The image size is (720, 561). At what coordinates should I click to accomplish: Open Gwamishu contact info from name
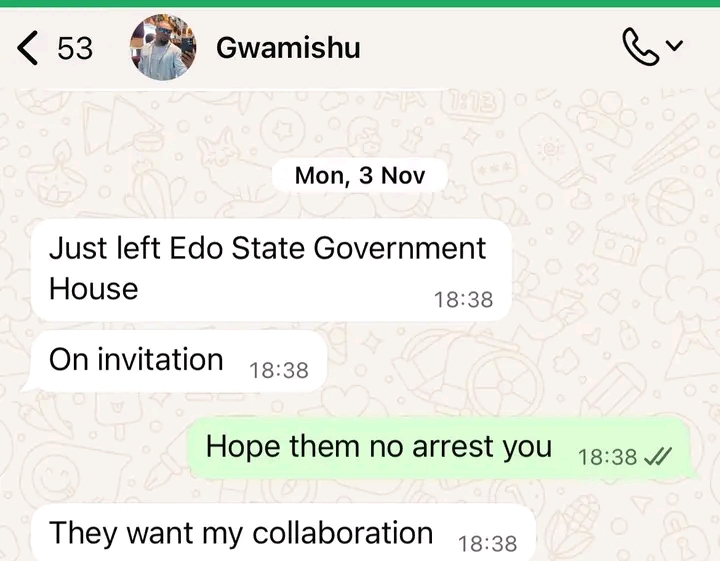point(288,48)
